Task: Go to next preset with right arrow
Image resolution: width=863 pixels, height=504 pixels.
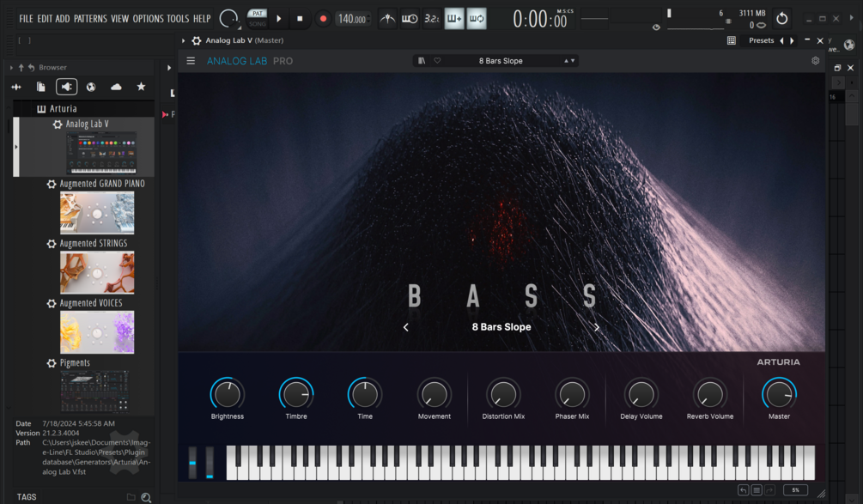Action: (792, 40)
